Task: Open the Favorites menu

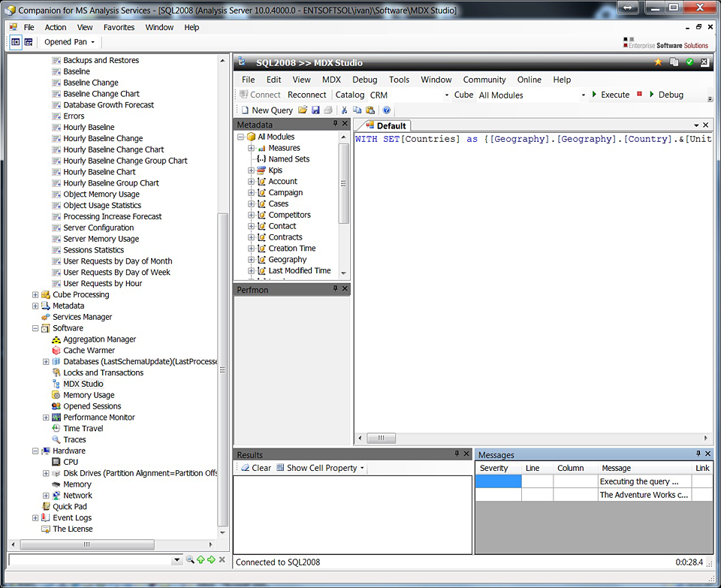Action: (x=119, y=27)
